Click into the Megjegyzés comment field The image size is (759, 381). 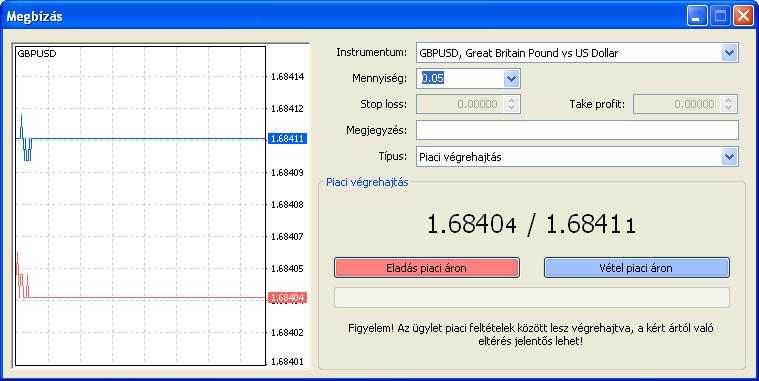click(577, 130)
